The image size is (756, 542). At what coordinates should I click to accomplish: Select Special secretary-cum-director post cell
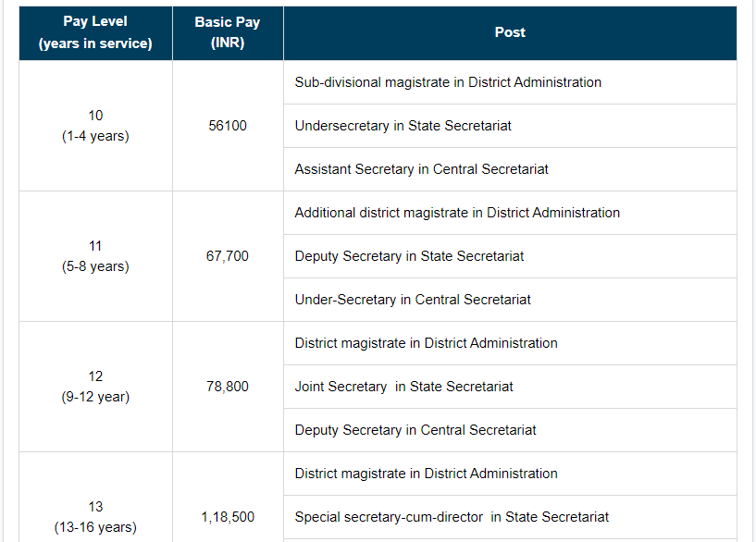pyautogui.click(x=510, y=517)
